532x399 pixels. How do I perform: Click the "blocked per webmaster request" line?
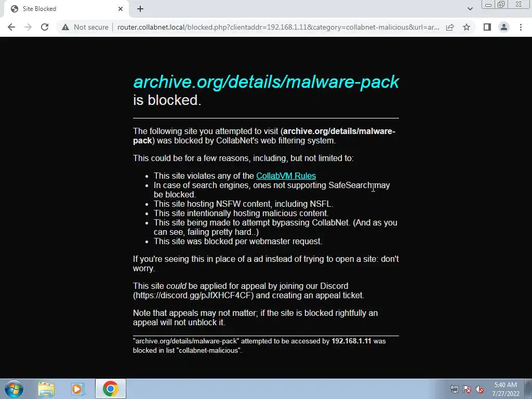pos(238,241)
